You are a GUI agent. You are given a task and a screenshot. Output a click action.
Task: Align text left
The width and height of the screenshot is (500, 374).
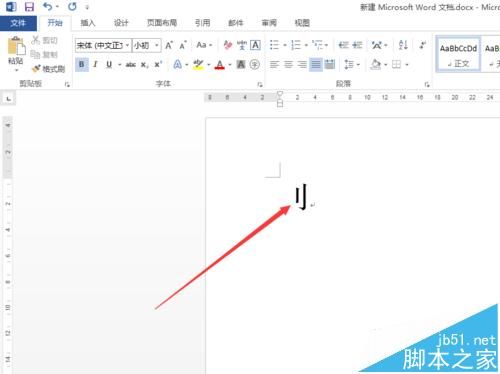pos(274,64)
